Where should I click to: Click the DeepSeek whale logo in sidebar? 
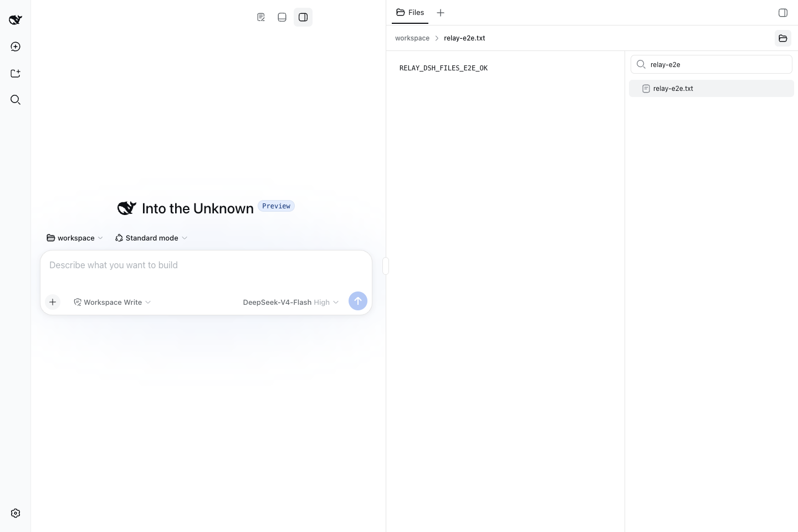tap(16, 20)
